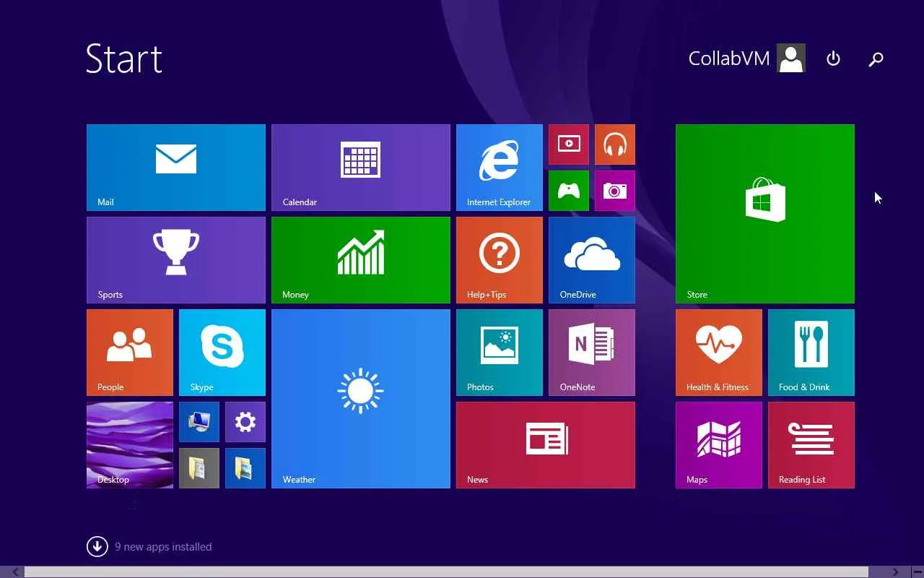Open the Help+Tips tile

click(x=500, y=260)
